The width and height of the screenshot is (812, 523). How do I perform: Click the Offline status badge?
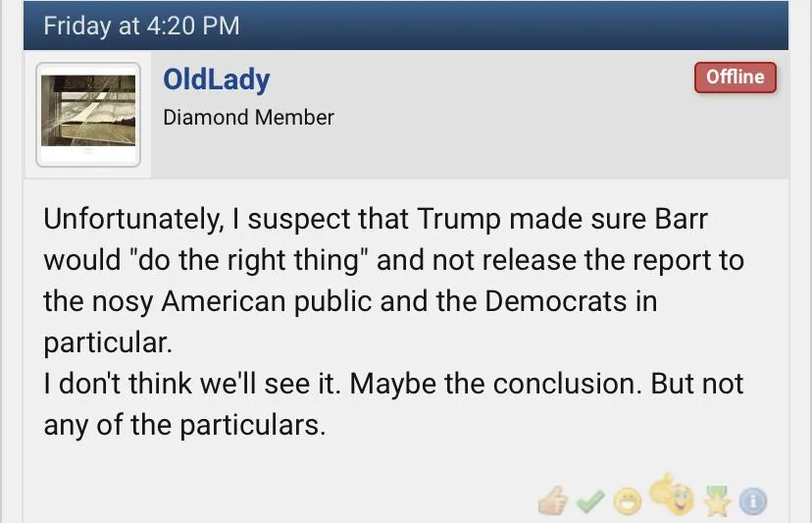[735, 78]
